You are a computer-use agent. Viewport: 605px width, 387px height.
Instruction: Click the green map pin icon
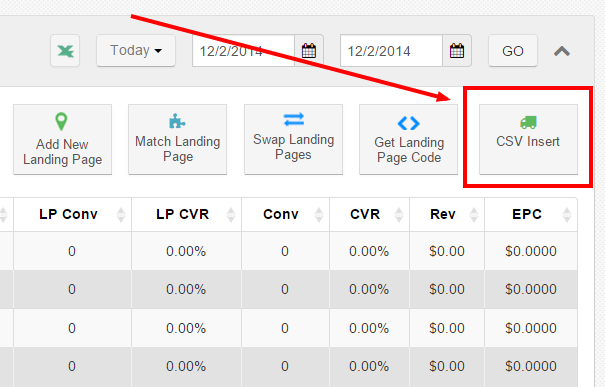coord(61,122)
